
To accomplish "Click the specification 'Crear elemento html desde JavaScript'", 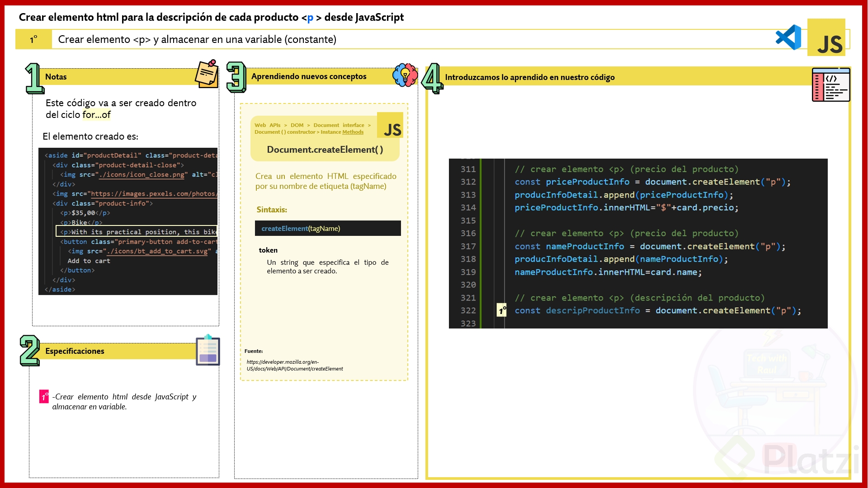I will click(x=124, y=401).
